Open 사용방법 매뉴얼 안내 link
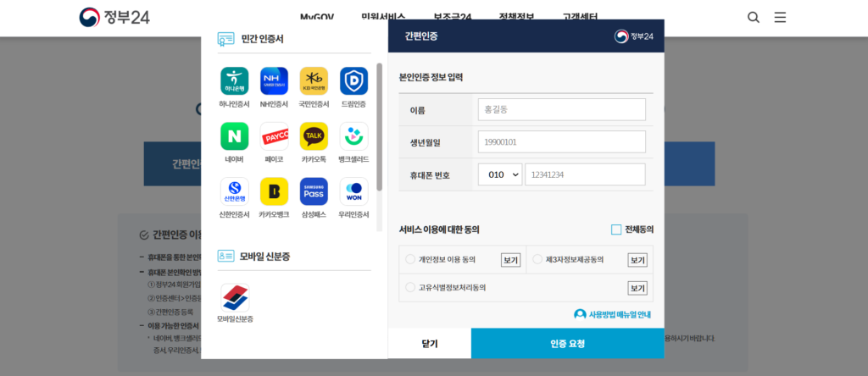This screenshot has height=376, width=868. [x=612, y=315]
